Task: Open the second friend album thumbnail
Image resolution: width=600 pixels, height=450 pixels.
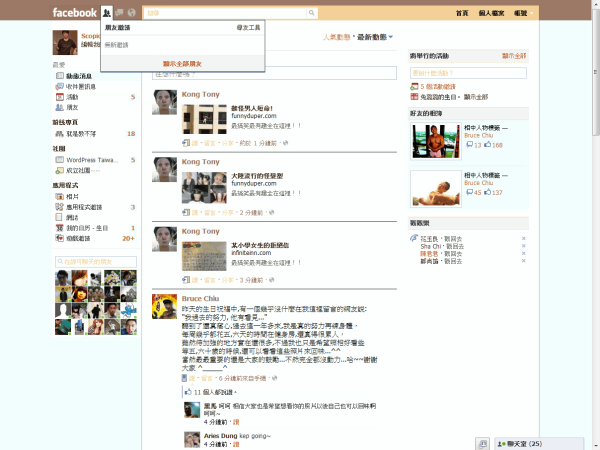Action: click(436, 189)
